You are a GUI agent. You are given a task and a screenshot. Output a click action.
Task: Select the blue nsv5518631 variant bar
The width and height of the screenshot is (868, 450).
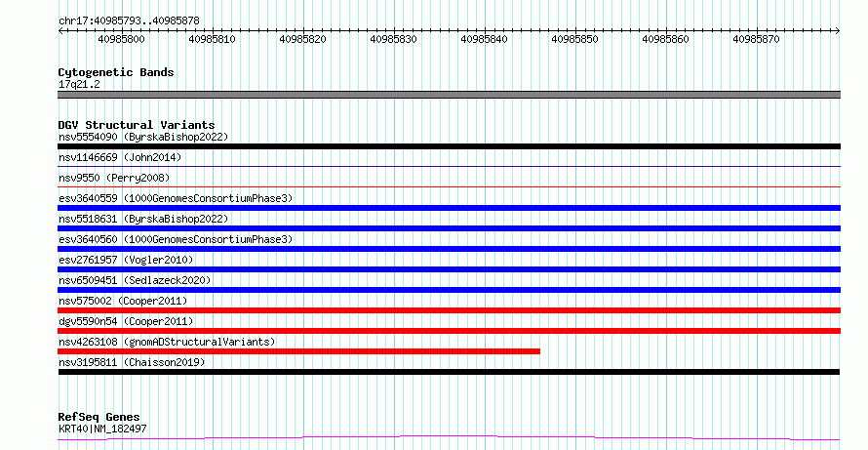(x=449, y=228)
